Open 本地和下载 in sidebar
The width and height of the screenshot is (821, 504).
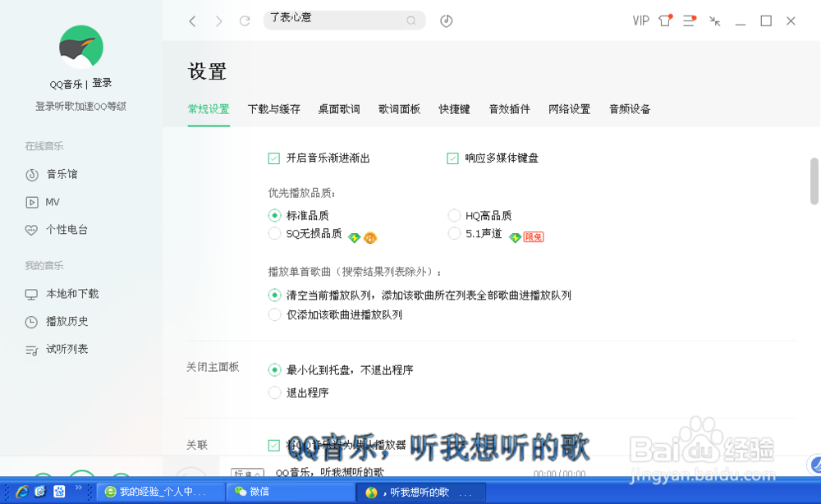tap(72, 294)
